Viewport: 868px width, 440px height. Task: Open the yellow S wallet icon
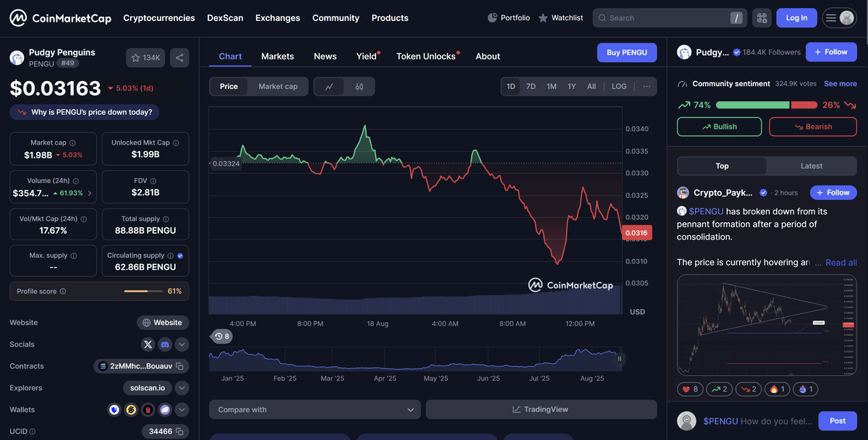pyautogui.click(x=131, y=410)
